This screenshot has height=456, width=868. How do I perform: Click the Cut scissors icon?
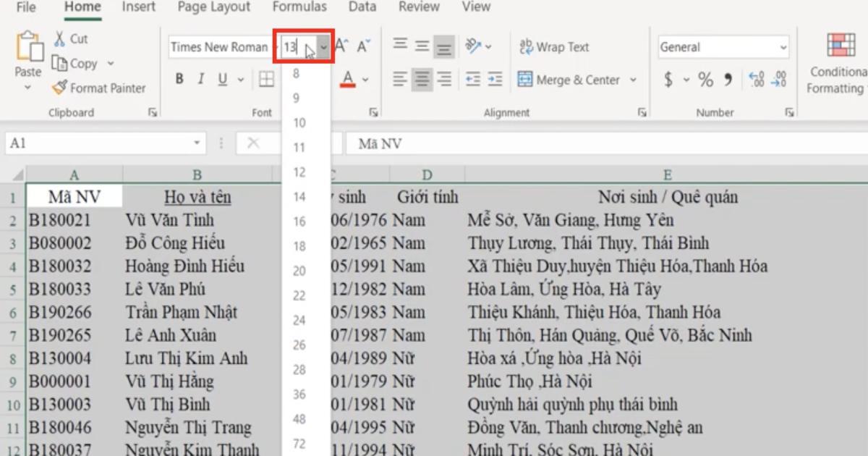(61, 38)
